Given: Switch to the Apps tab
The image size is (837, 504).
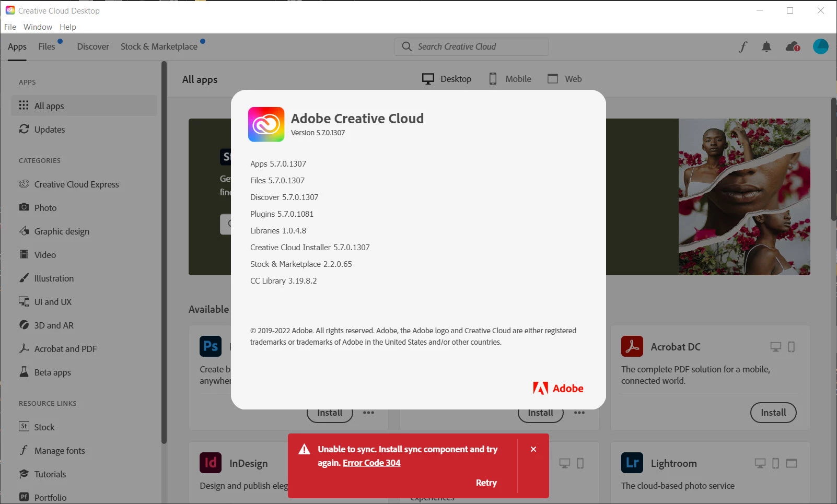Looking at the screenshot, I should coord(17,46).
